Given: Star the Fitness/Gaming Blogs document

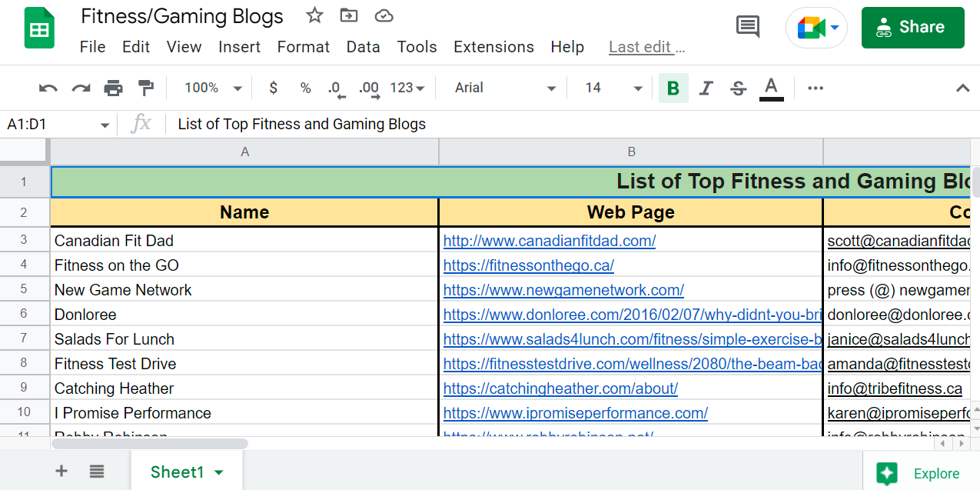Looking at the screenshot, I should 314,15.
